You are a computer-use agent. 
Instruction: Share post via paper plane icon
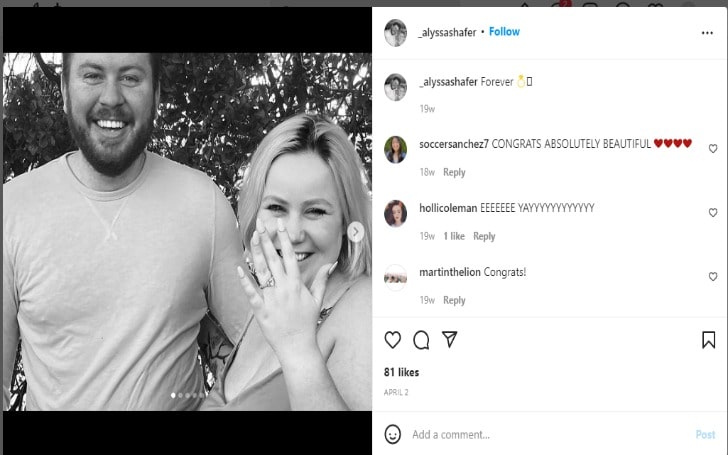coord(450,340)
